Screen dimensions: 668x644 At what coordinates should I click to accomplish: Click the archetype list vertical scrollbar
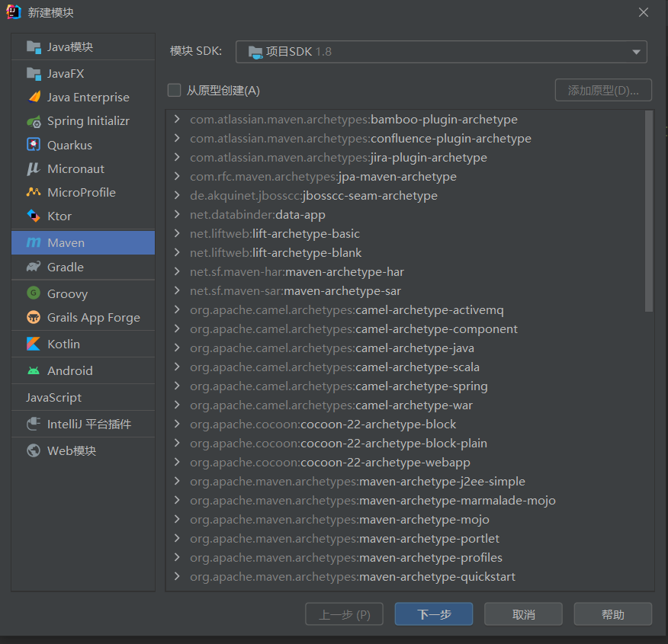click(x=649, y=211)
